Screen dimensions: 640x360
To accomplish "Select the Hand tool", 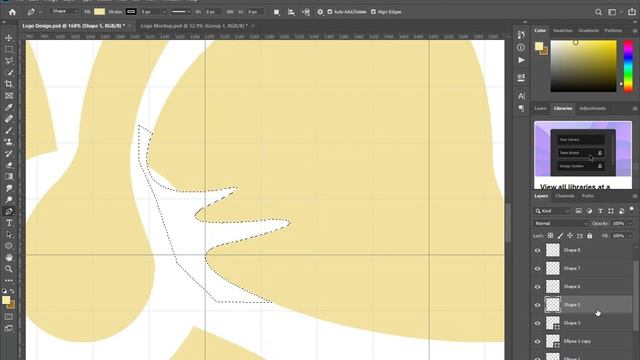I will click(x=9, y=258).
